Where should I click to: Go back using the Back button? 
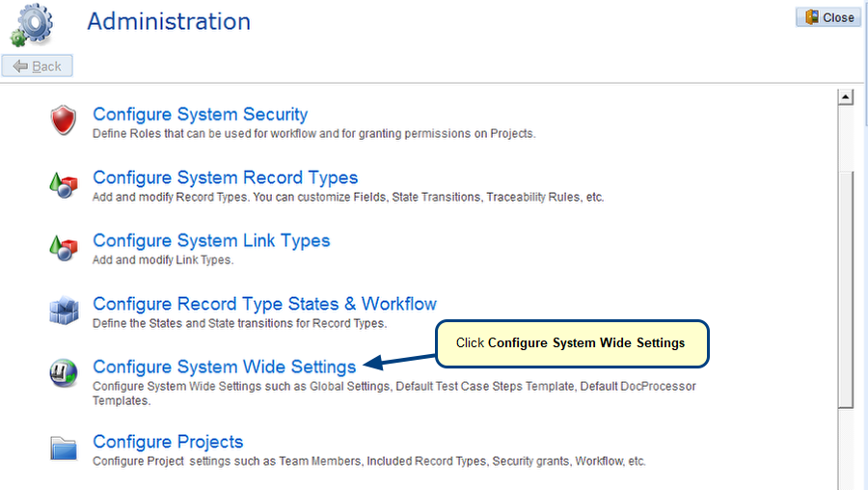tap(37, 66)
